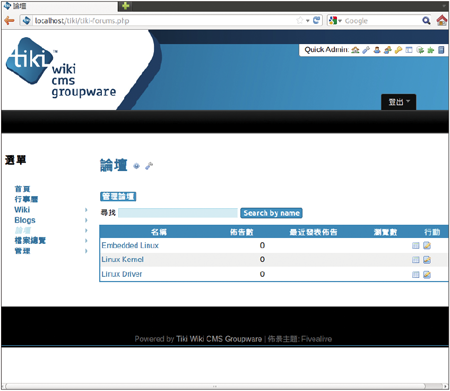Click the browser home icon

(x=442, y=20)
